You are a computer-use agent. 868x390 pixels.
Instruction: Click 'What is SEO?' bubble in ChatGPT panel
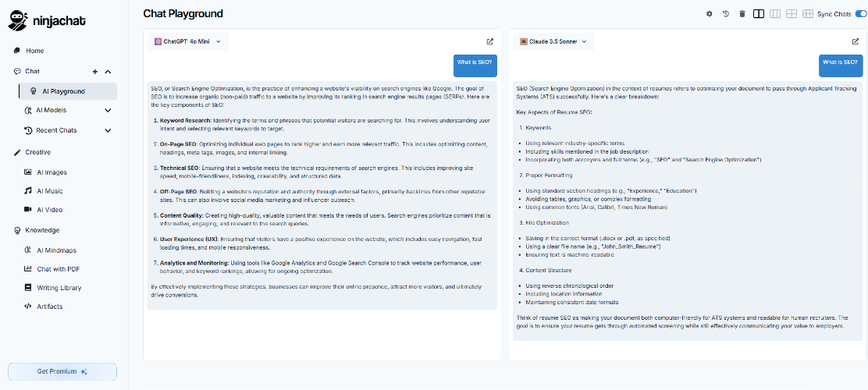tap(475, 66)
